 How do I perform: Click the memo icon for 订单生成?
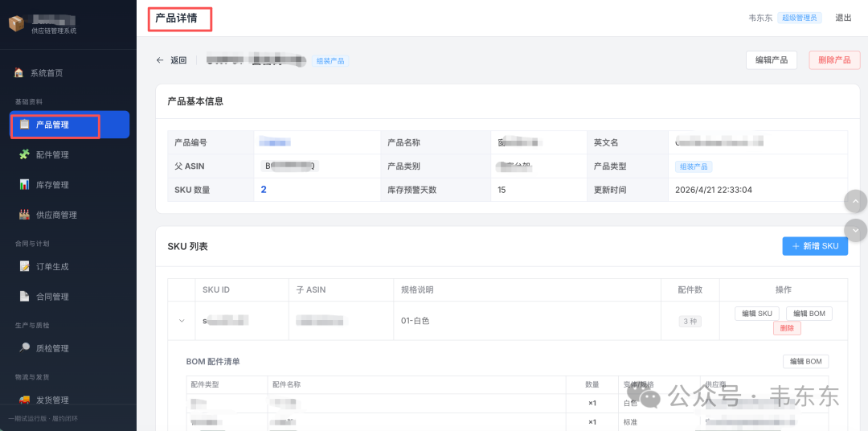pyautogui.click(x=24, y=266)
